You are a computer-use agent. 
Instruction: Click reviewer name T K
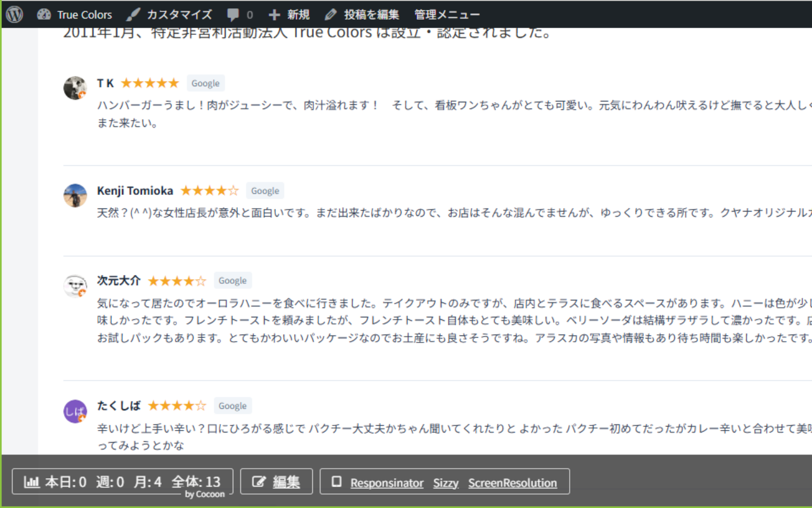click(x=105, y=83)
